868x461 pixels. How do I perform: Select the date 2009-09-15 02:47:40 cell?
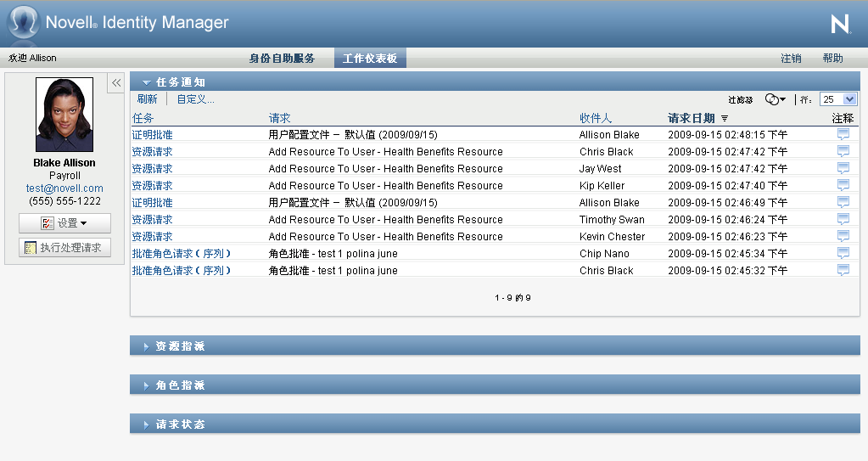pyautogui.click(x=727, y=186)
